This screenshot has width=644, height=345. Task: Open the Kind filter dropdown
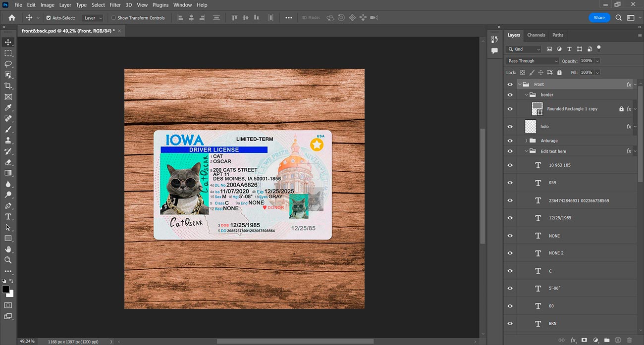524,49
